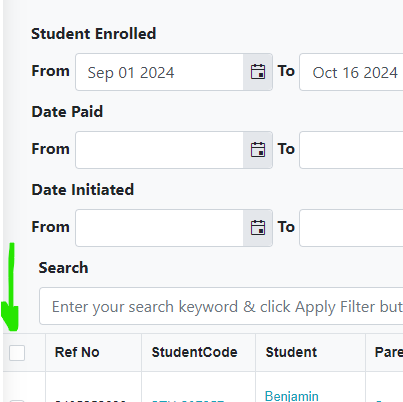Click the search keyword input box

[x=221, y=306]
